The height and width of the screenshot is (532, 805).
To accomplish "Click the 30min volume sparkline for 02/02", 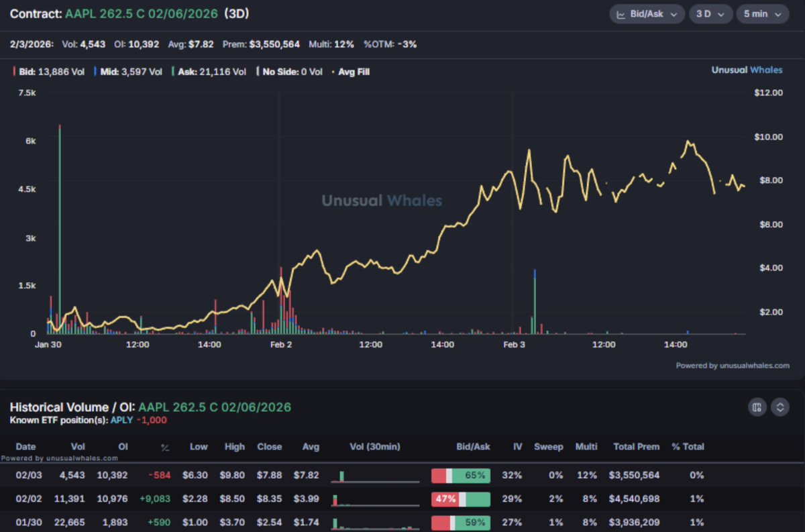I will 375,500.
